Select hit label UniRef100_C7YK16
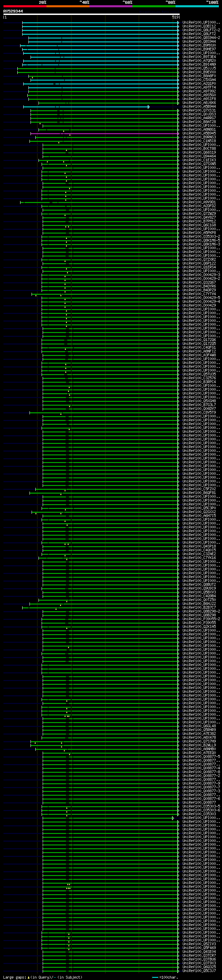The image size is (222, 980). [199, 558]
